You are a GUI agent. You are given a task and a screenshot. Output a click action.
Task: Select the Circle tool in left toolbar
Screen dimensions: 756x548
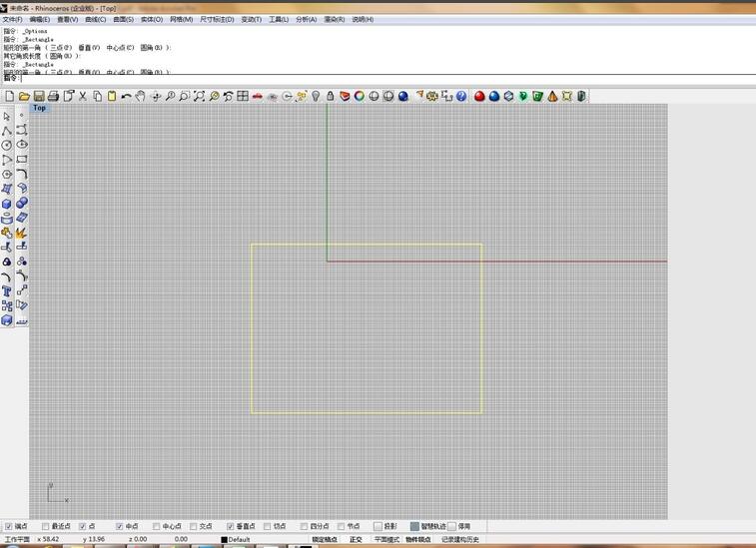tap(7, 145)
